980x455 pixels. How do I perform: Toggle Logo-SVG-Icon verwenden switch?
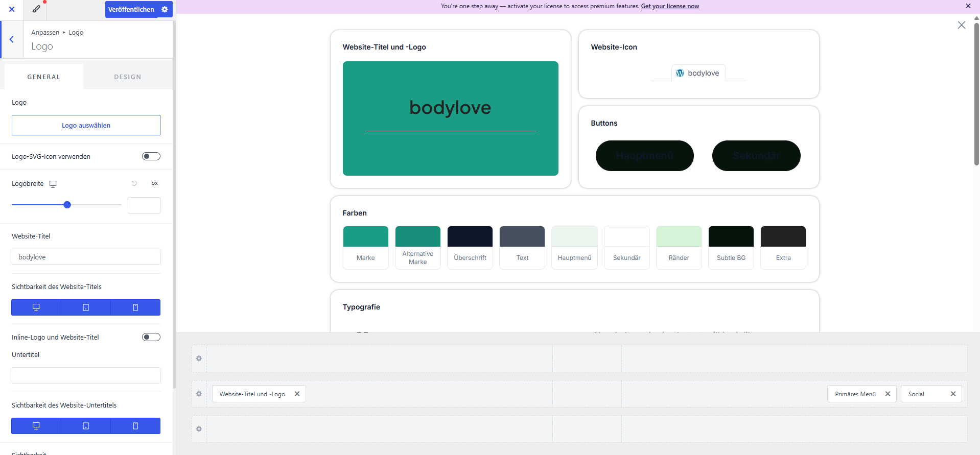pyautogui.click(x=151, y=156)
